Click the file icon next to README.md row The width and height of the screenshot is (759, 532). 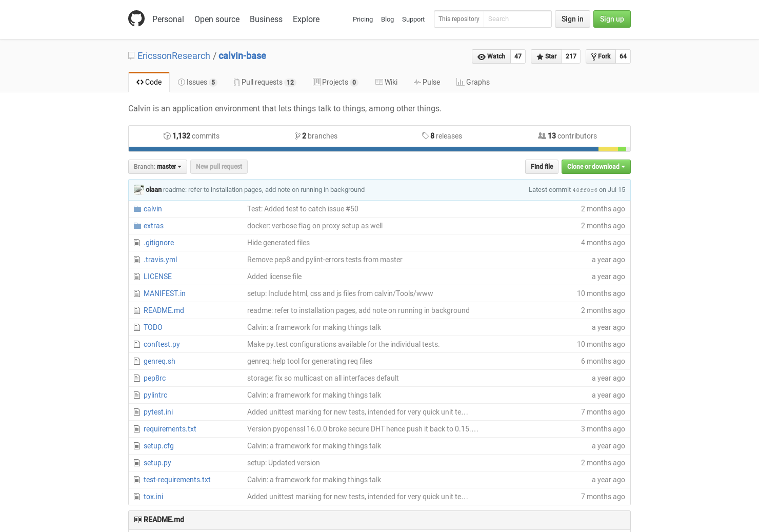[137, 310]
